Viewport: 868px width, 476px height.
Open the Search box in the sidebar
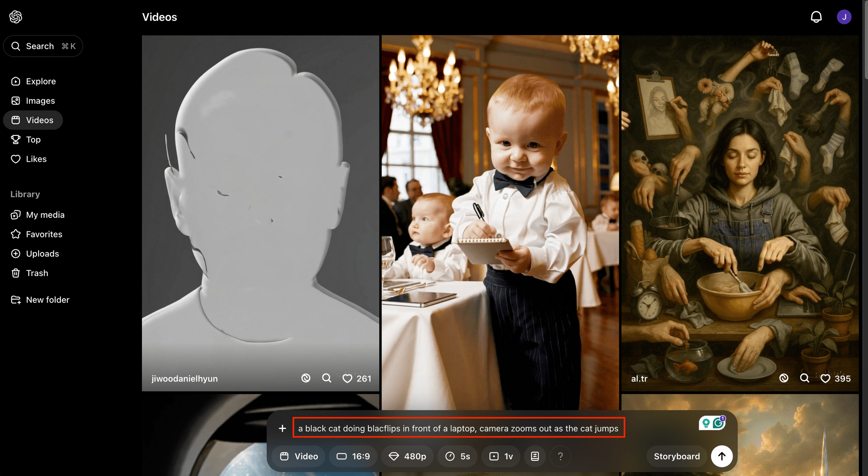pyautogui.click(x=43, y=46)
